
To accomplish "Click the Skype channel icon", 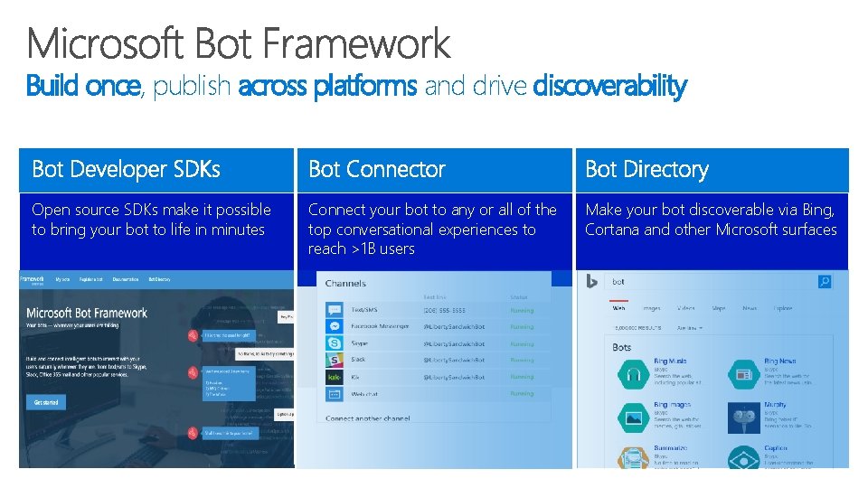I will (x=335, y=343).
